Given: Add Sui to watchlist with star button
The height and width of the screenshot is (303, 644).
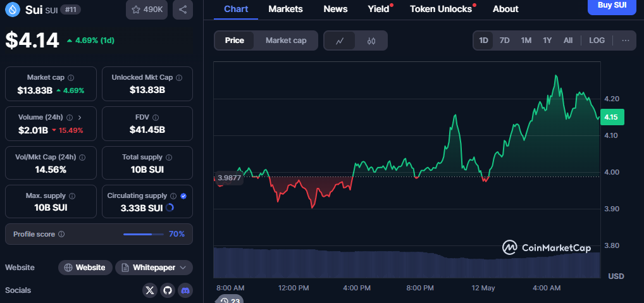Looking at the screenshot, I should point(147,9).
